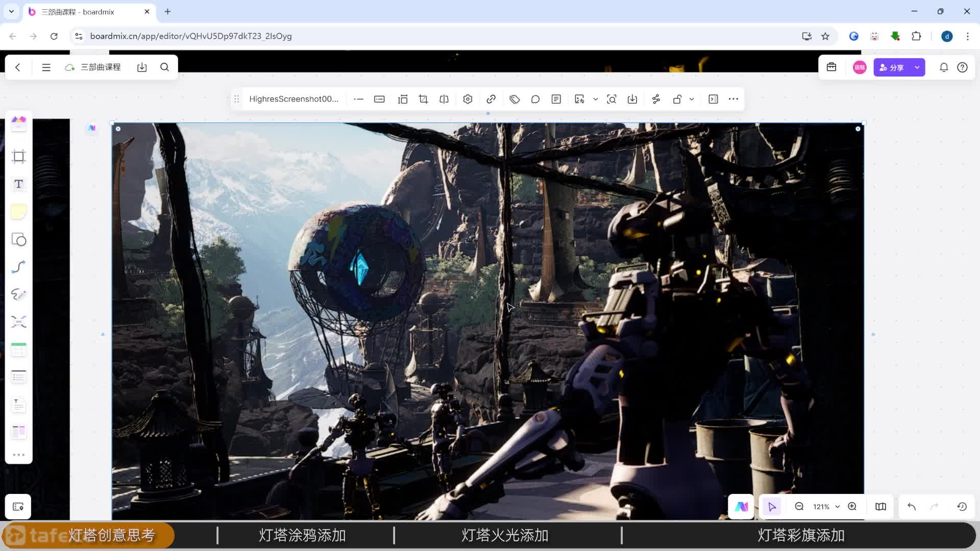Expand the share button dropdown arrow
This screenshot has width=980, height=551.
point(917,67)
